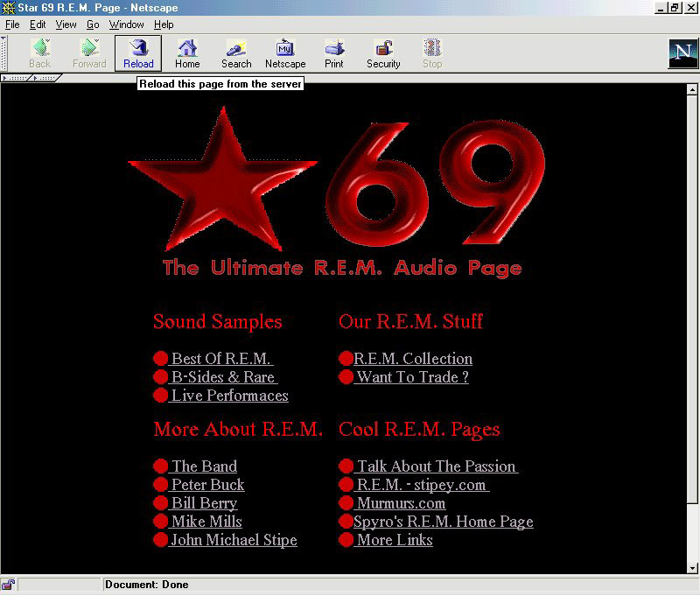Screen dimensions: 700x596
Task: Click the 'Our R.E.M. Stuff' heading
Action: click(410, 321)
